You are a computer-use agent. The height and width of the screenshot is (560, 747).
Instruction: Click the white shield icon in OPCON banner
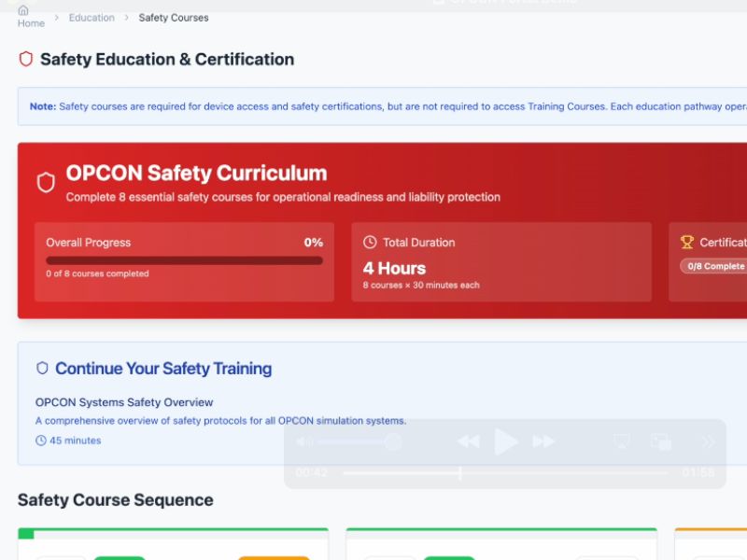click(x=46, y=182)
